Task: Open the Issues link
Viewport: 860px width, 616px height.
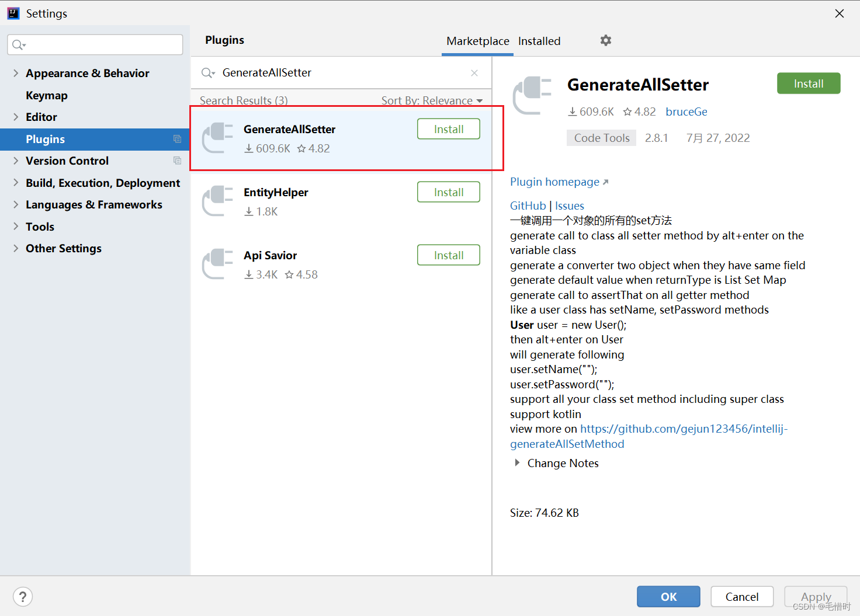Action: [570, 206]
